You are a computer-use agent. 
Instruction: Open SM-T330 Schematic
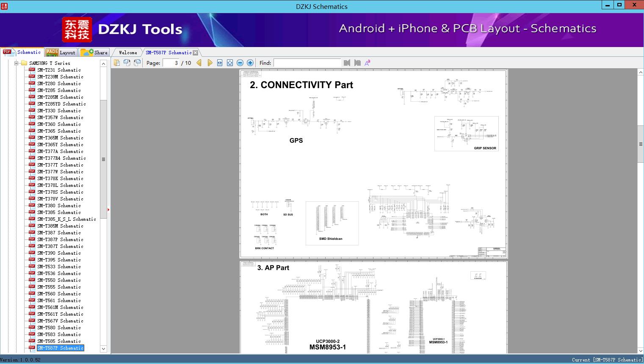[x=59, y=111]
